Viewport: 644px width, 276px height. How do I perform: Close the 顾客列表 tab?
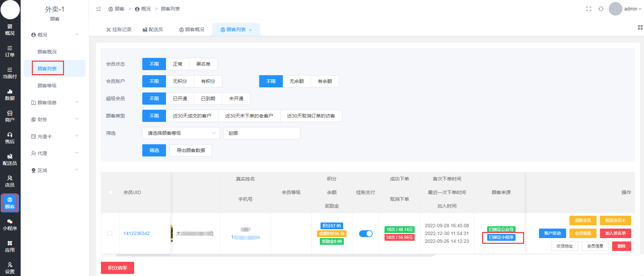[250, 30]
